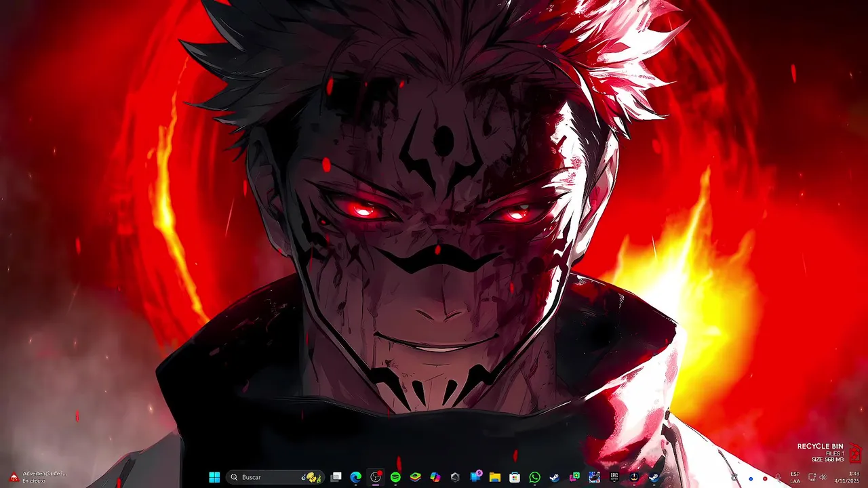Open File Explorer folder icon

(495, 477)
